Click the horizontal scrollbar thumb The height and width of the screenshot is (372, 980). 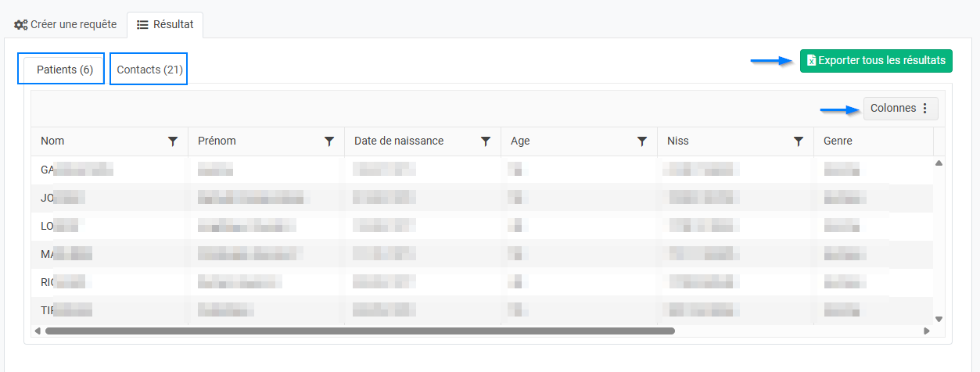(x=360, y=331)
